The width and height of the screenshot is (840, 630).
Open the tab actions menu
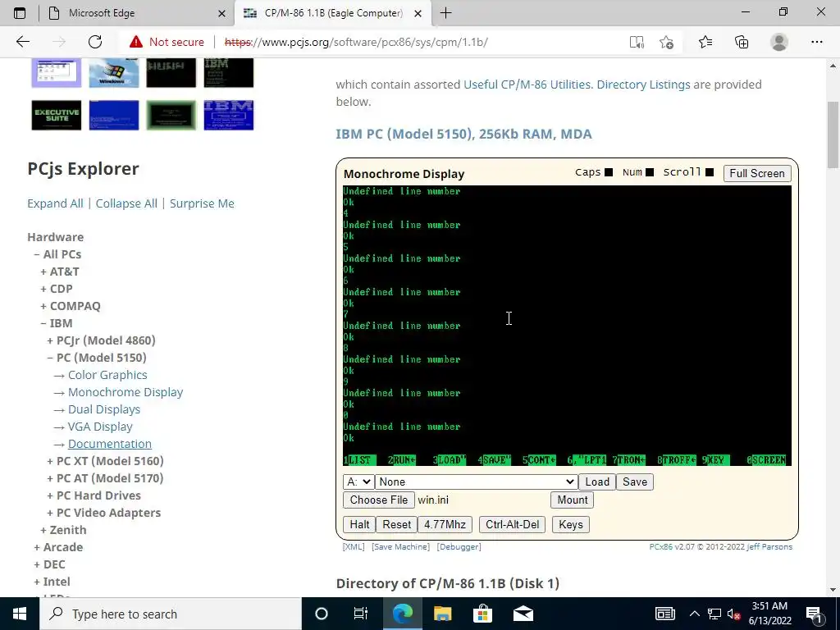click(20, 13)
